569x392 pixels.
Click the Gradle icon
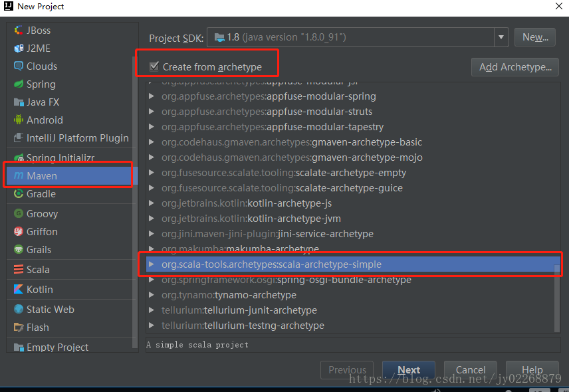pos(19,193)
